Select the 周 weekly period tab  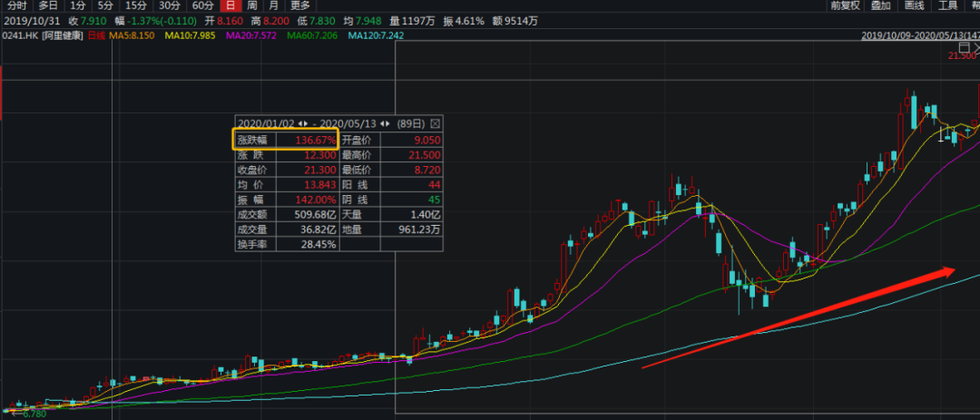[x=251, y=5]
